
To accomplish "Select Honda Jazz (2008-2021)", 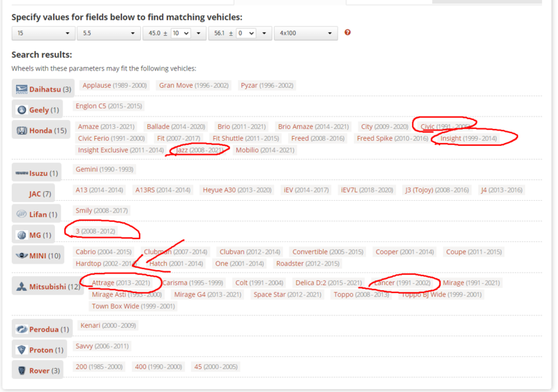I will point(199,150).
